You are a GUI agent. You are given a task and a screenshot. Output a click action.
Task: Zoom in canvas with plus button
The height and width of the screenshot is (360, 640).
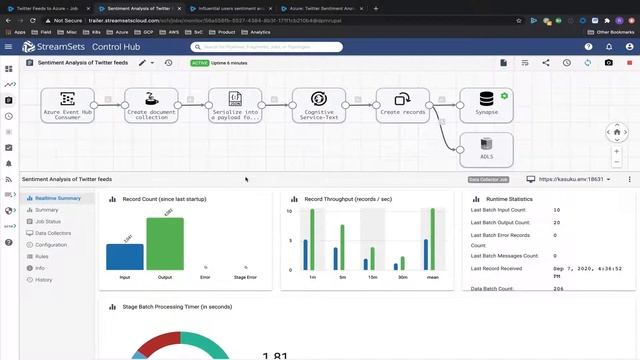pyautogui.click(x=617, y=151)
